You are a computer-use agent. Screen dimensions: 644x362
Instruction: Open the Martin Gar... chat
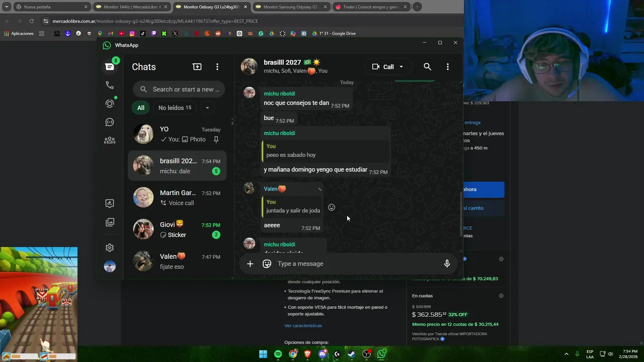click(177, 198)
